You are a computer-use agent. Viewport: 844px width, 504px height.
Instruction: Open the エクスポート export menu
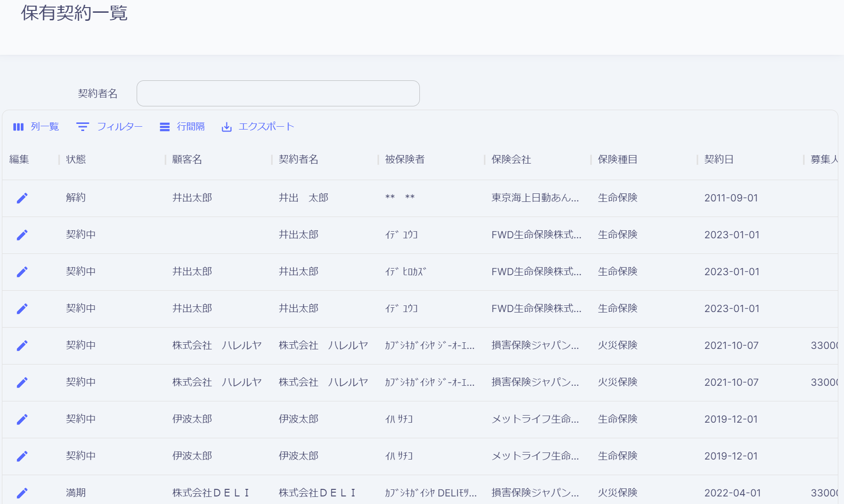258,127
